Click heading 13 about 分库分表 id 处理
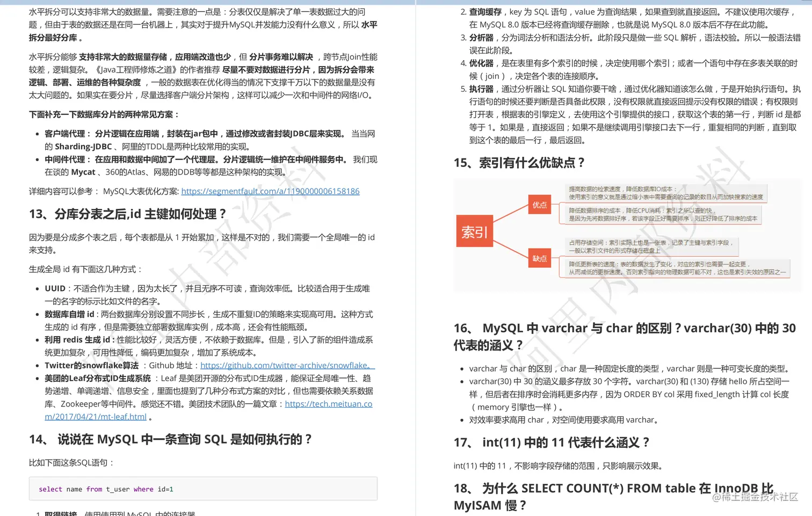This screenshot has height=516, width=812. pyautogui.click(x=126, y=213)
